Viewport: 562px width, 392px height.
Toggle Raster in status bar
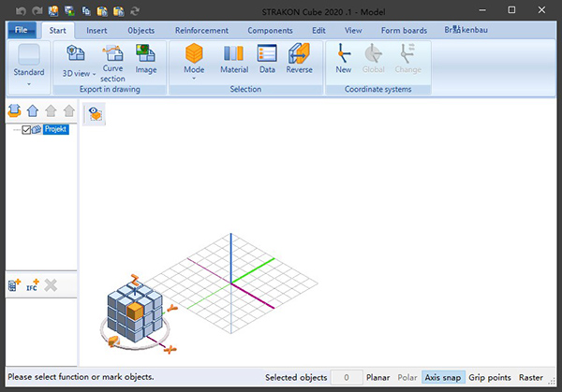pos(531,377)
